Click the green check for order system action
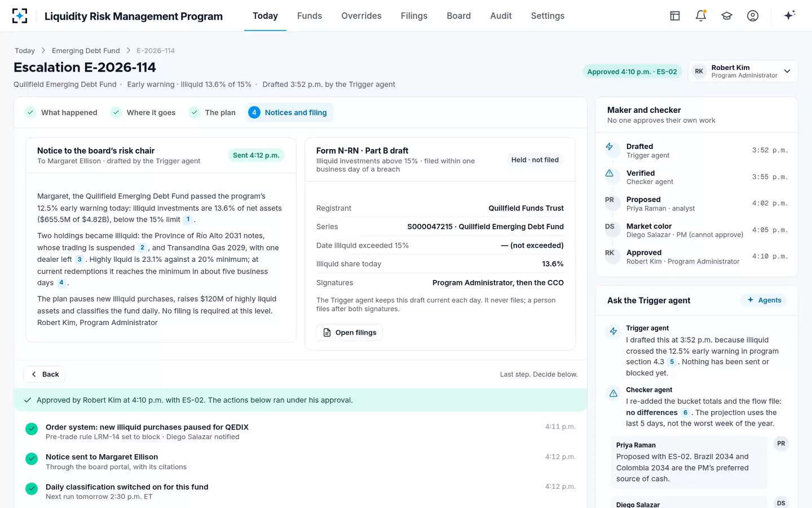The height and width of the screenshot is (508, 812). [x=32, y=429]
